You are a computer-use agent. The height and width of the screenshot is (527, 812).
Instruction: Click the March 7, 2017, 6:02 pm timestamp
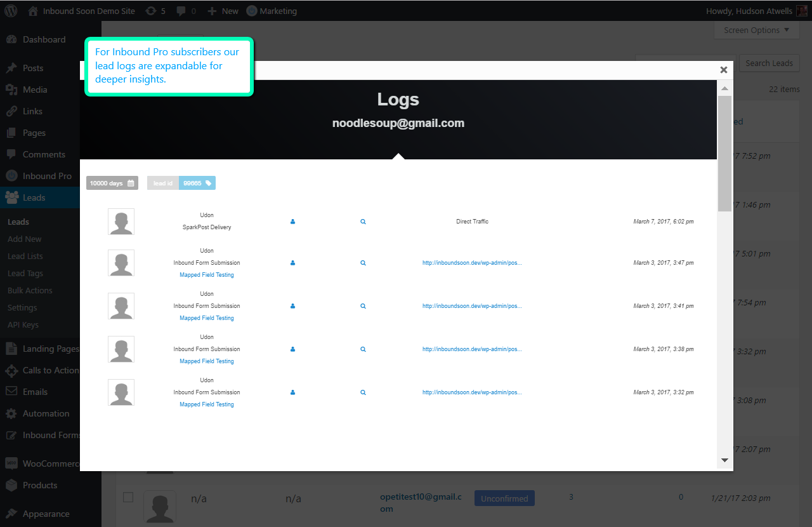pos(664,222)
